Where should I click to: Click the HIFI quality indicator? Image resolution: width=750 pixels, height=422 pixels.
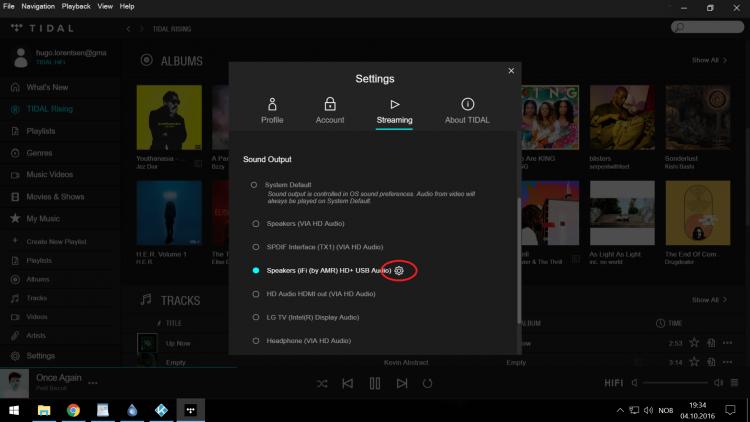click(x=614, y=383)
